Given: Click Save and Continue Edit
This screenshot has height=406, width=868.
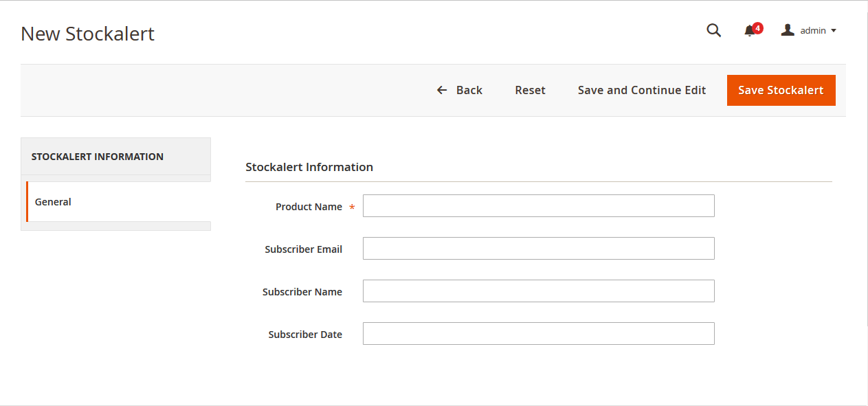Looking at the screenshot, I should coord(641,90).
